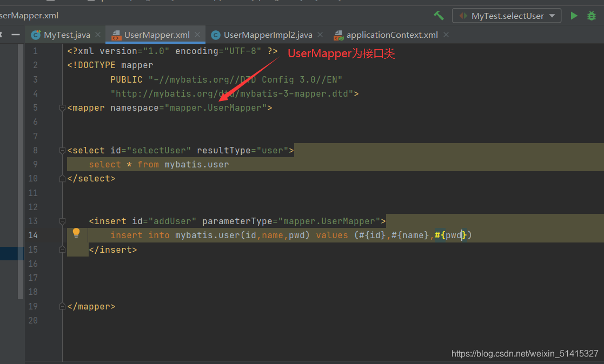Click the "addUser" id value
The image size is (604, 364).
pyautogui.click(x=172, y=221)
